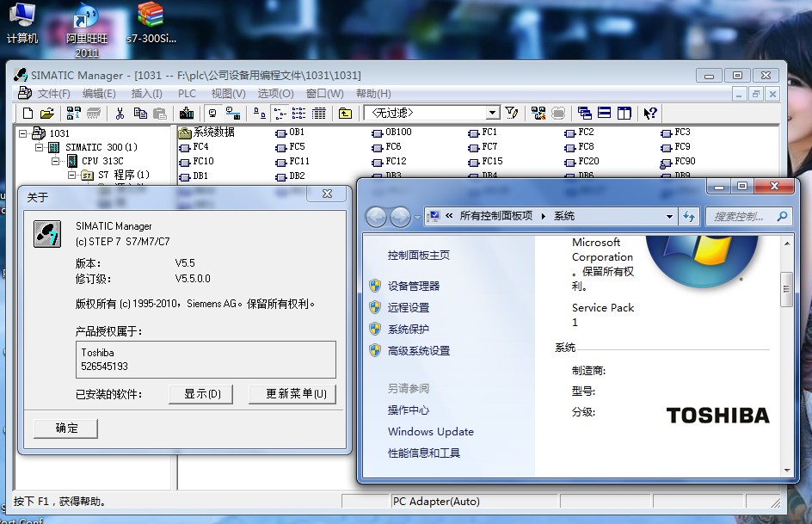Viewport: 812px width, 524px height.
Task: Click the Cut scissors icon in toolbar
Action: (x=120, y=113)
